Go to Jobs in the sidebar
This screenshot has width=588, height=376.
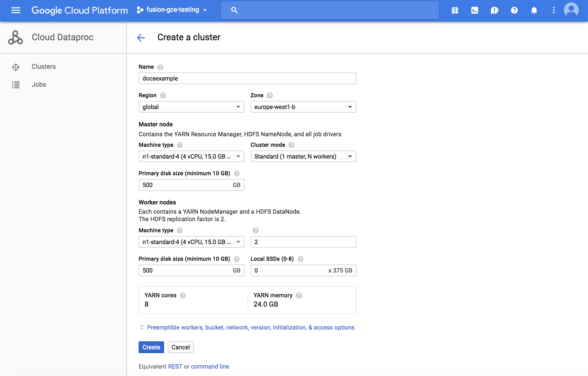(39, 85)
